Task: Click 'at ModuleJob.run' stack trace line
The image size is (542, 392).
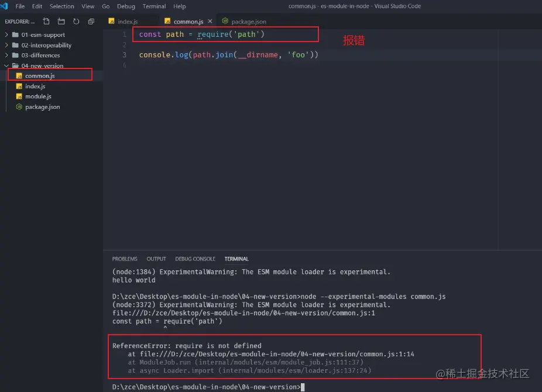Action: tap(246, 362)
